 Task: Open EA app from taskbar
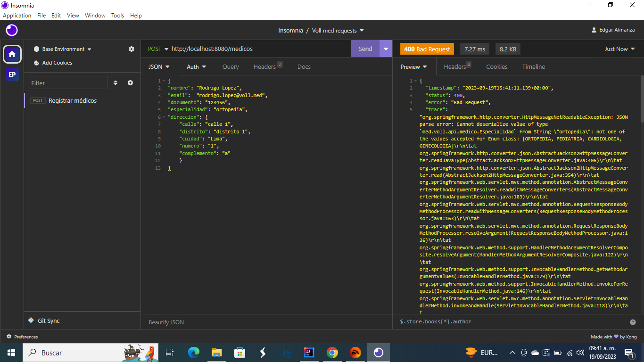click(x=355, y=353)
